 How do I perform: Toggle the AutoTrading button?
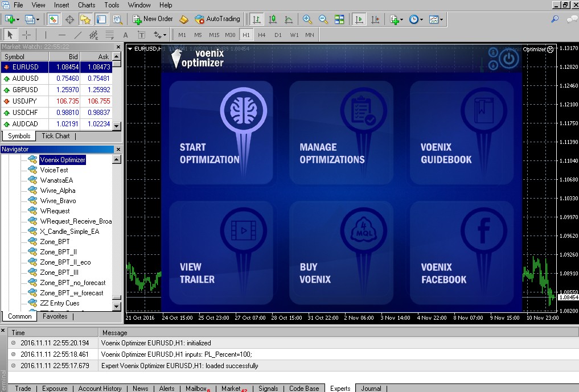217,19
